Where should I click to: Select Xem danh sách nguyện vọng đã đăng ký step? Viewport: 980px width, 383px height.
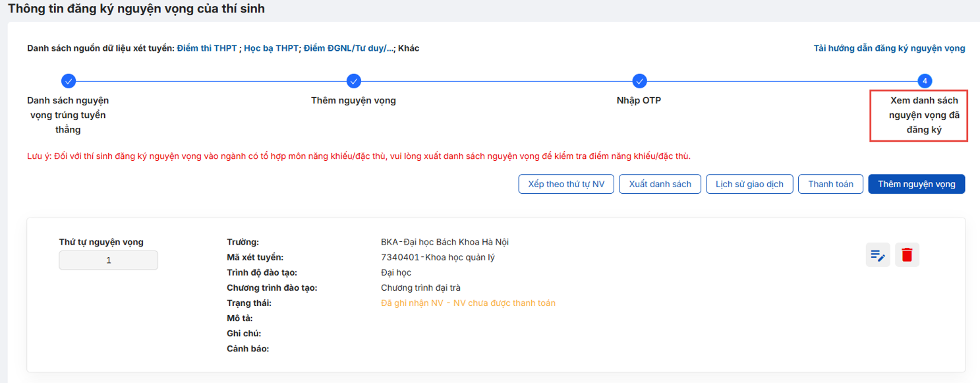coord(925,115)
